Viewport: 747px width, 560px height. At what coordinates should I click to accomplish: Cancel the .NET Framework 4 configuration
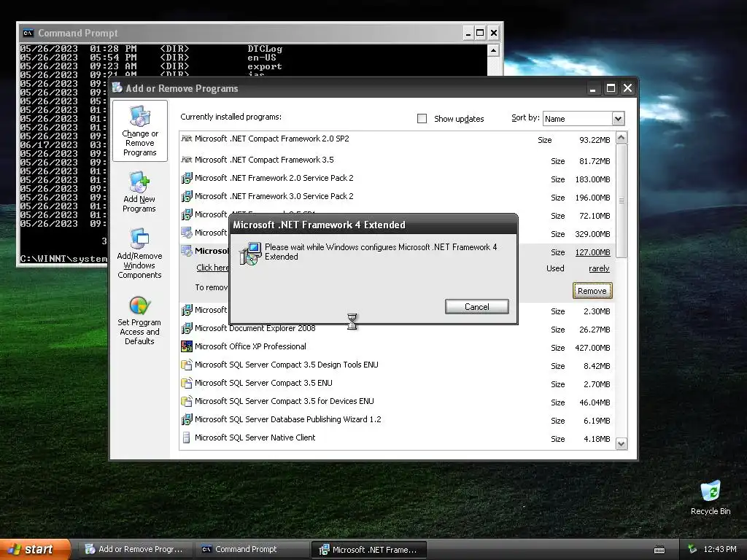[477, 307]
